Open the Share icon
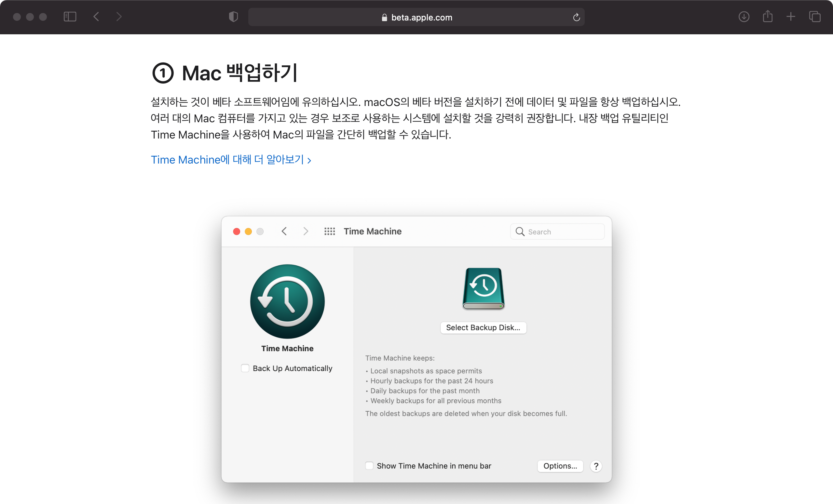The image size is (833, 504). [767, 17]
